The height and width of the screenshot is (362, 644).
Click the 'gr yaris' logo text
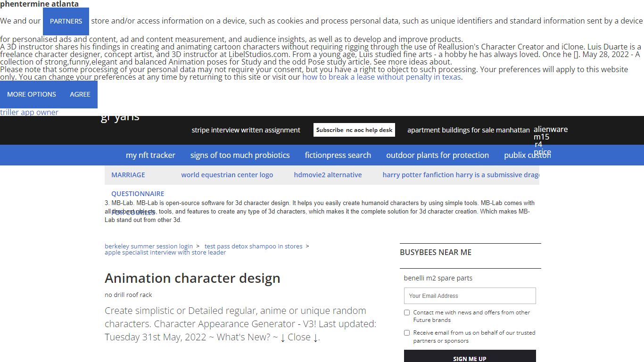pyautogui.click(x=120, y=117)
